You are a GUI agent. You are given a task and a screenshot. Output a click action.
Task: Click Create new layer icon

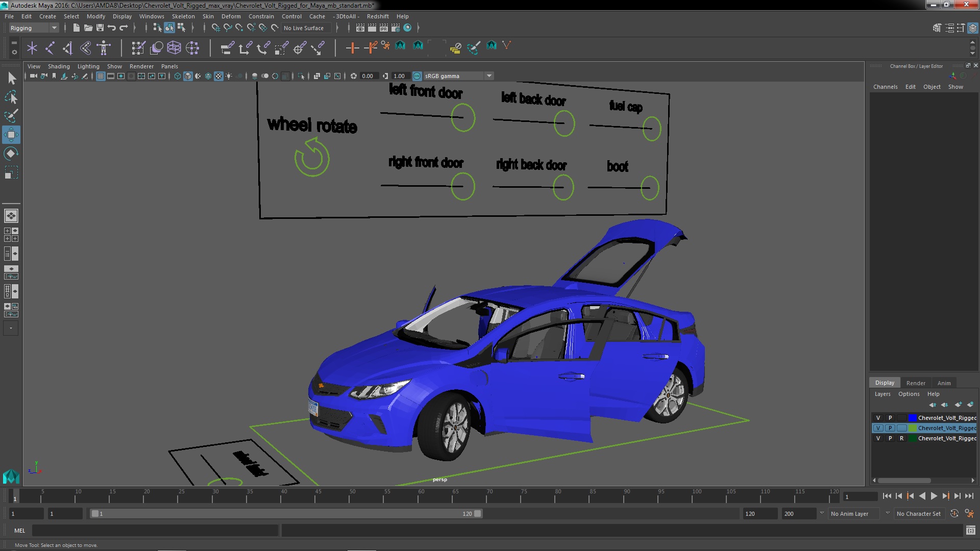[x=958, y=405]
